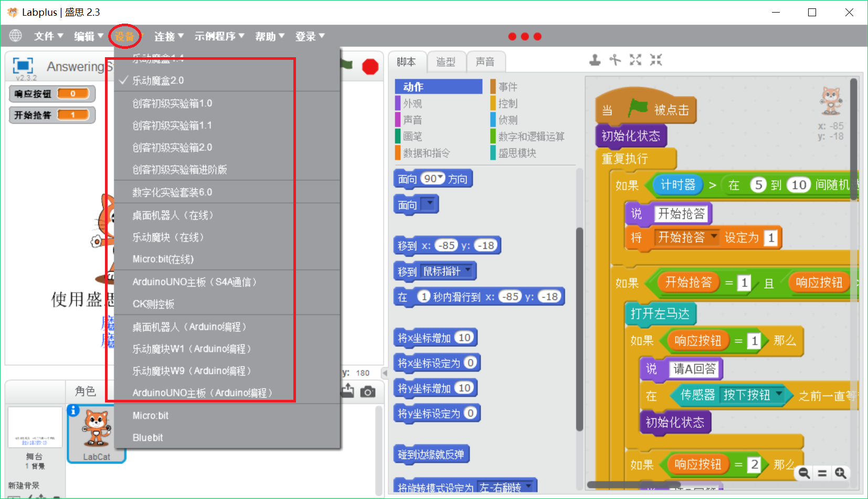Open the 文件 menu
Image resolution: width=868 pixels, height=499 pixels.
coord(48,36)
